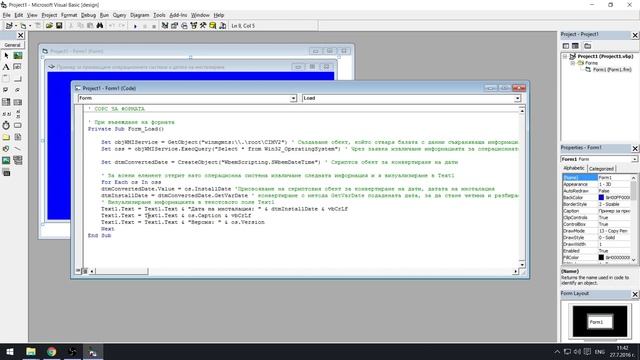Collapse the Forms folder in the project tree

pos(572,63)
